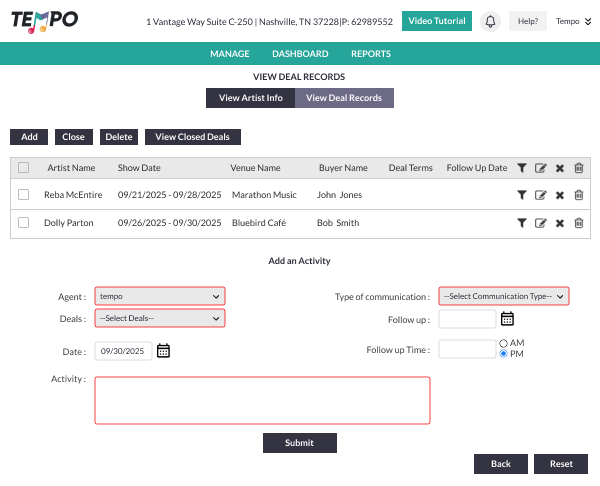The image size is (600, 486).
Task: Open the Agent dropdown
Action: 160,296
